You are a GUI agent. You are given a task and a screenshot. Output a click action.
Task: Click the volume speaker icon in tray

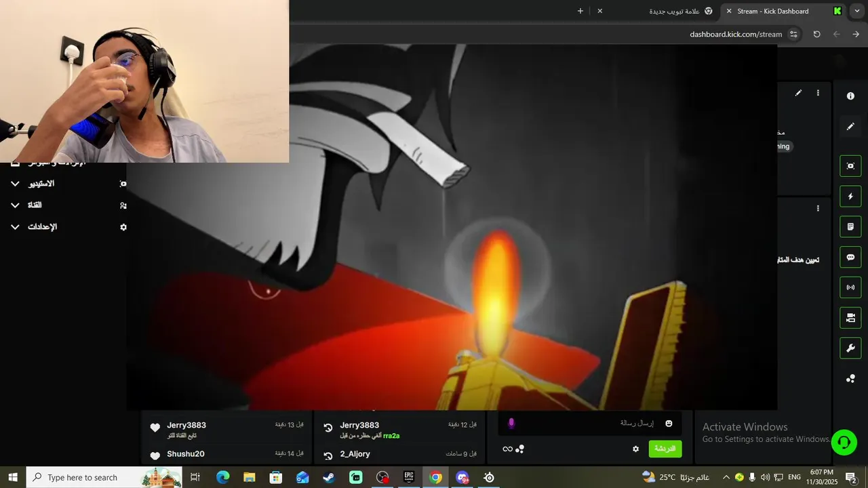pyautogui.click(x=765, y=477)
